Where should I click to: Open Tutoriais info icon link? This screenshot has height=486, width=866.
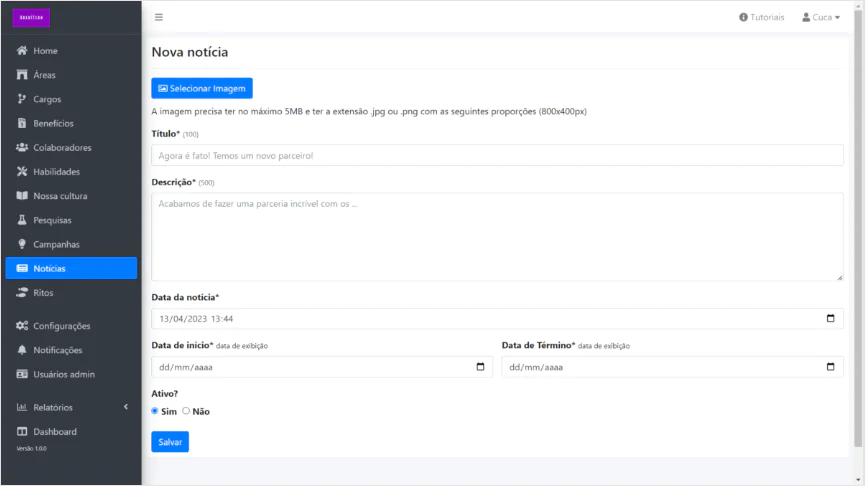click(743, 17)
